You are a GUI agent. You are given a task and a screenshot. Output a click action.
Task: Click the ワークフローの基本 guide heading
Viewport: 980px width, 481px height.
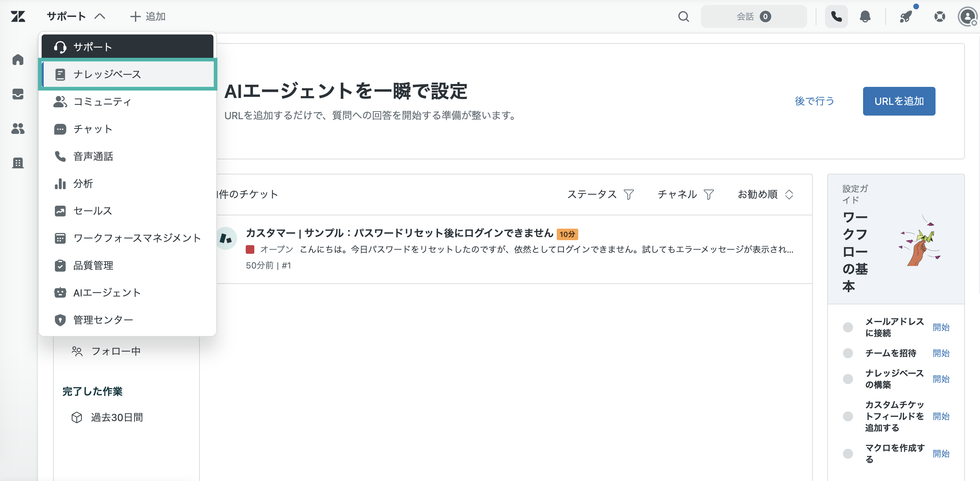tap(855, 251)
